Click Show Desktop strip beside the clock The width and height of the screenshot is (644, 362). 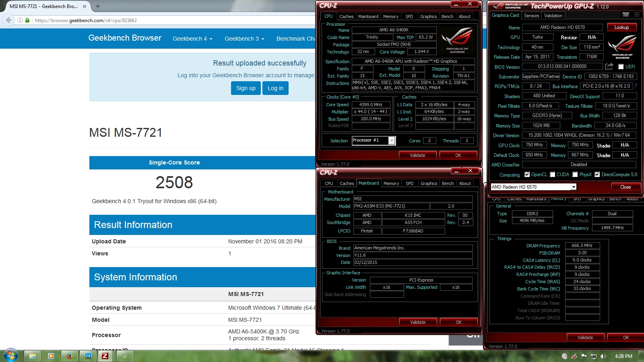[x=642, y=356]
